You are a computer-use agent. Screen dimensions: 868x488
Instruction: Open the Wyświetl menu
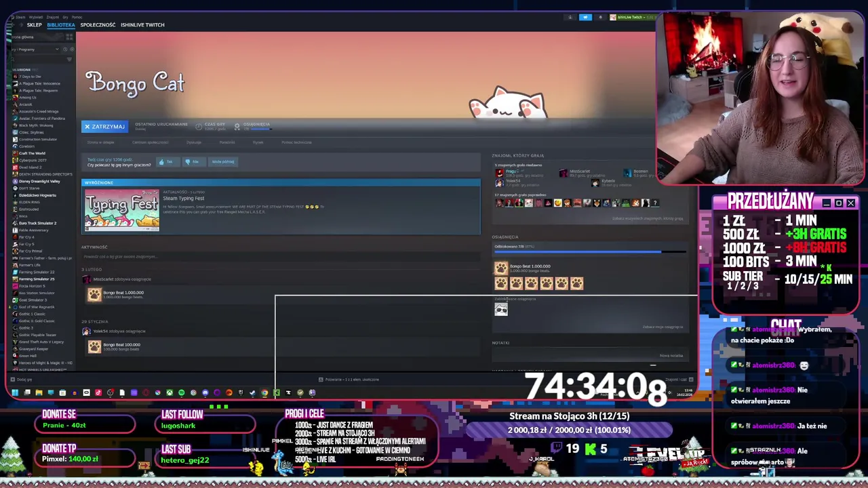[35, 17]
